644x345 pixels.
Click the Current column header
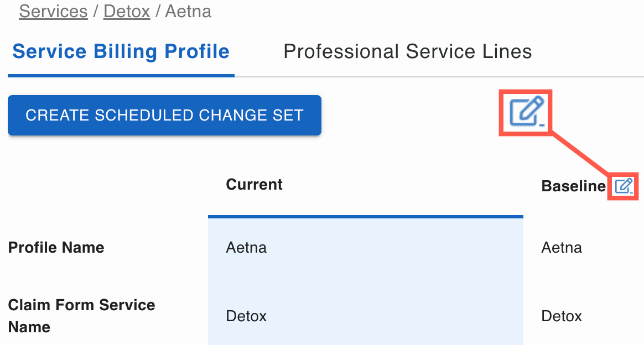pyautogui.click(x=254, y=184)
